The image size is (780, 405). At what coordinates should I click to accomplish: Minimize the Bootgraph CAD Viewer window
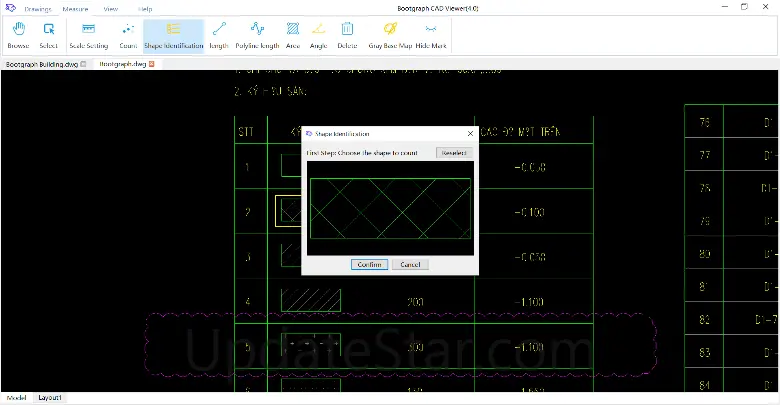pos(725,7)
